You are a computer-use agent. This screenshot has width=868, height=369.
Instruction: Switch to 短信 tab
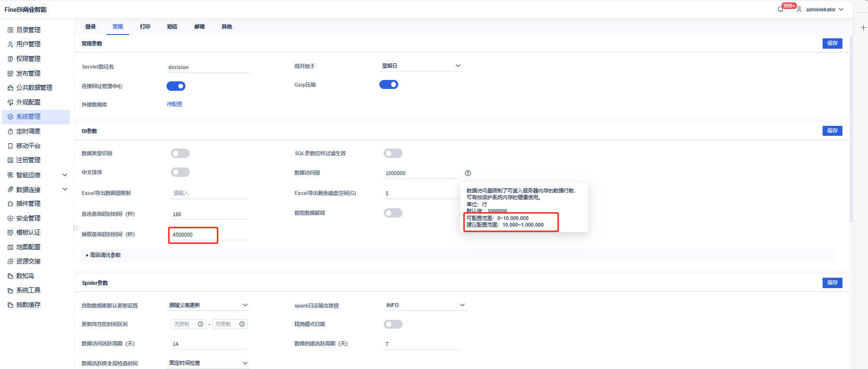click(172, 26)
